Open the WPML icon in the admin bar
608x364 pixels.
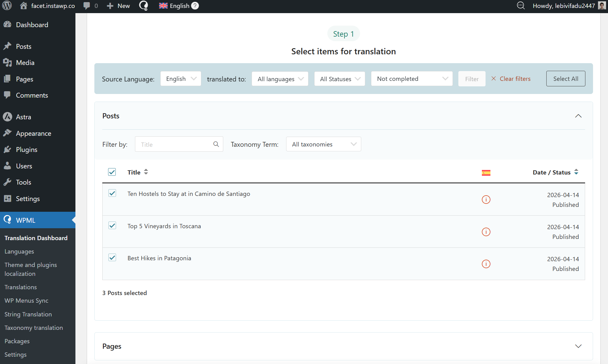coord(144,5)
